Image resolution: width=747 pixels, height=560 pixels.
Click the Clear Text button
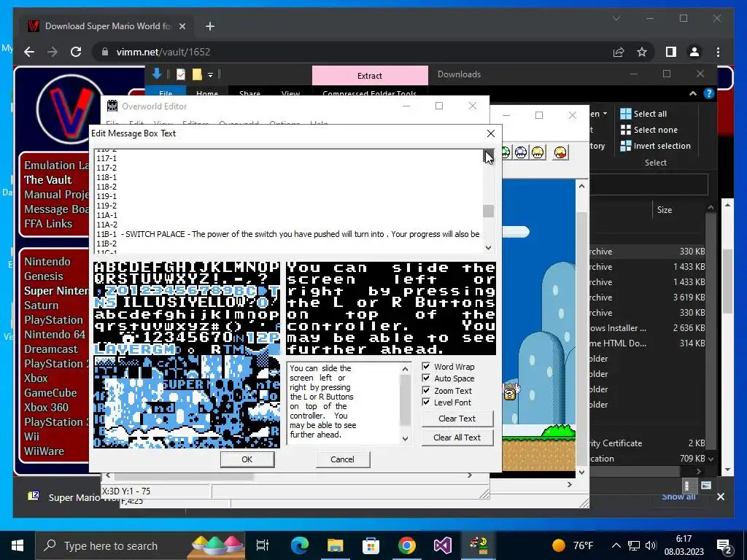click(x=457, y=419)
